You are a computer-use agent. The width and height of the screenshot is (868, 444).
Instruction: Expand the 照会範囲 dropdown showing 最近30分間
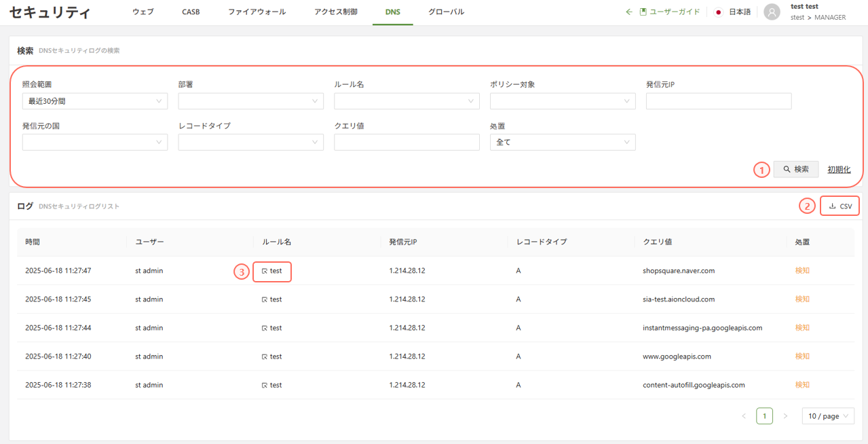click(94, 101)
